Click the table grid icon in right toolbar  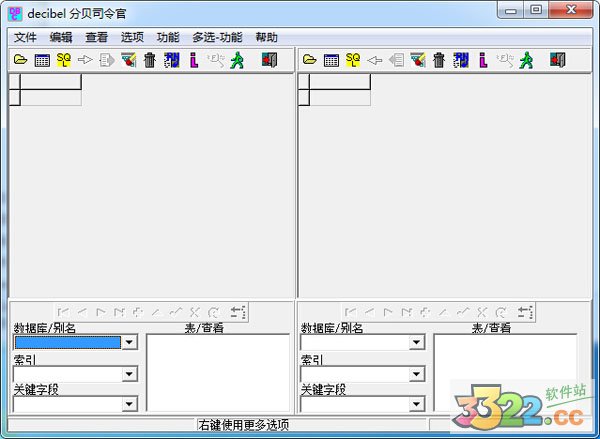[x=331, y=60]
